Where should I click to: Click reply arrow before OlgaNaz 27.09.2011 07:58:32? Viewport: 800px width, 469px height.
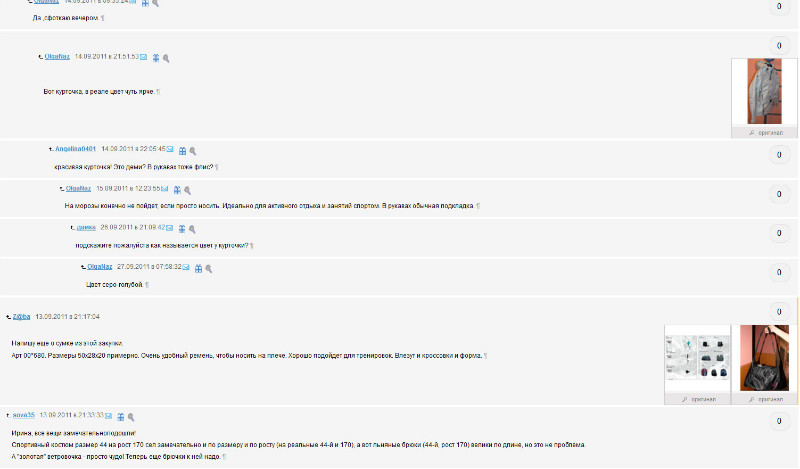pyautogui.click(x=83, y=267)
